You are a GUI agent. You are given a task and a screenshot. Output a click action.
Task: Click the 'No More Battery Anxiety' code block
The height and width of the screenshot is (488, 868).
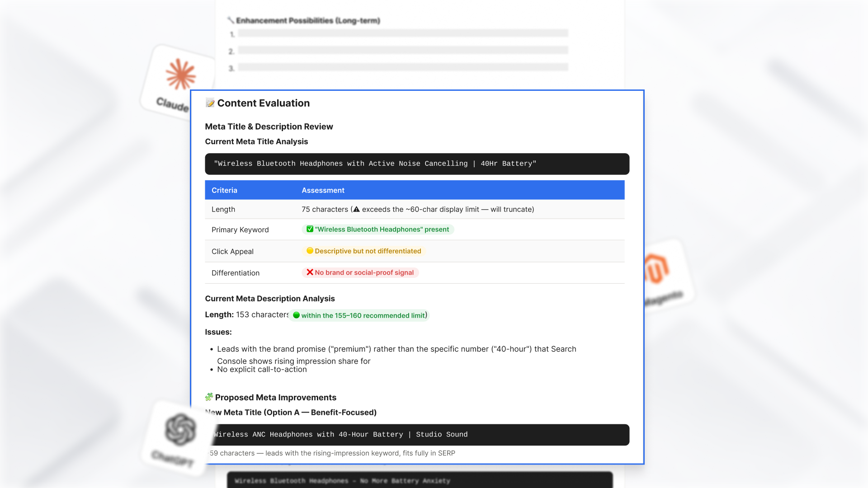[x=420, y=480]
